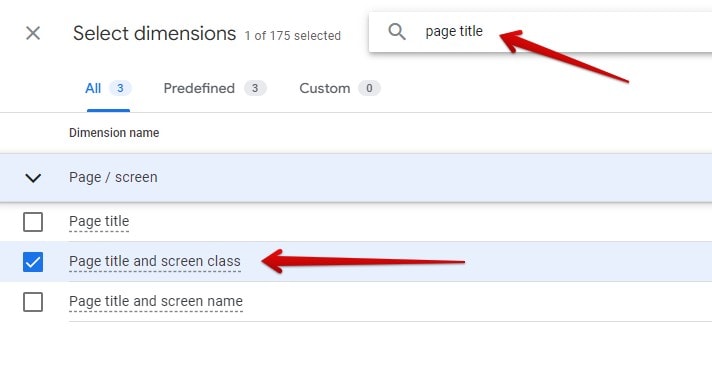Click the Page title dimension label
The image size is (712, 371).
99,222
